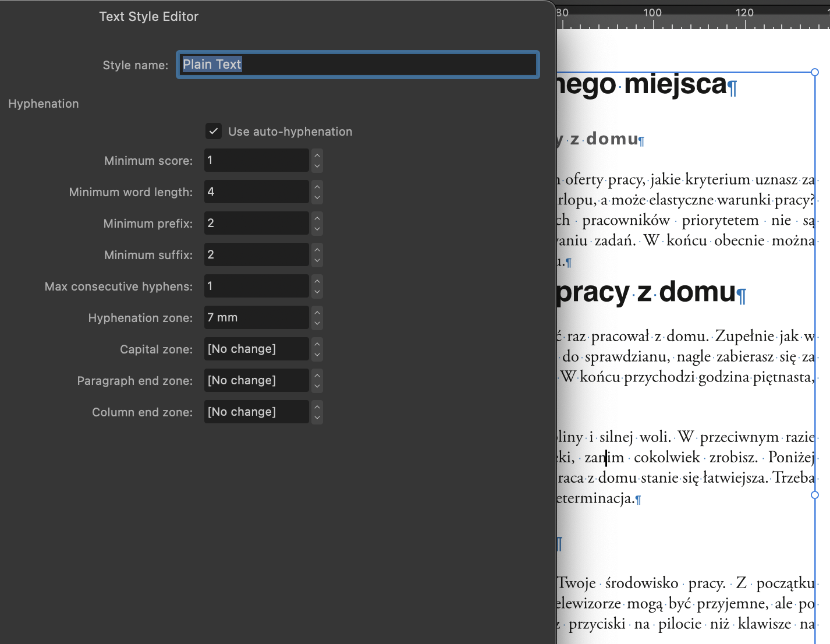Increase Paragraph end zone value

point(317,374)
